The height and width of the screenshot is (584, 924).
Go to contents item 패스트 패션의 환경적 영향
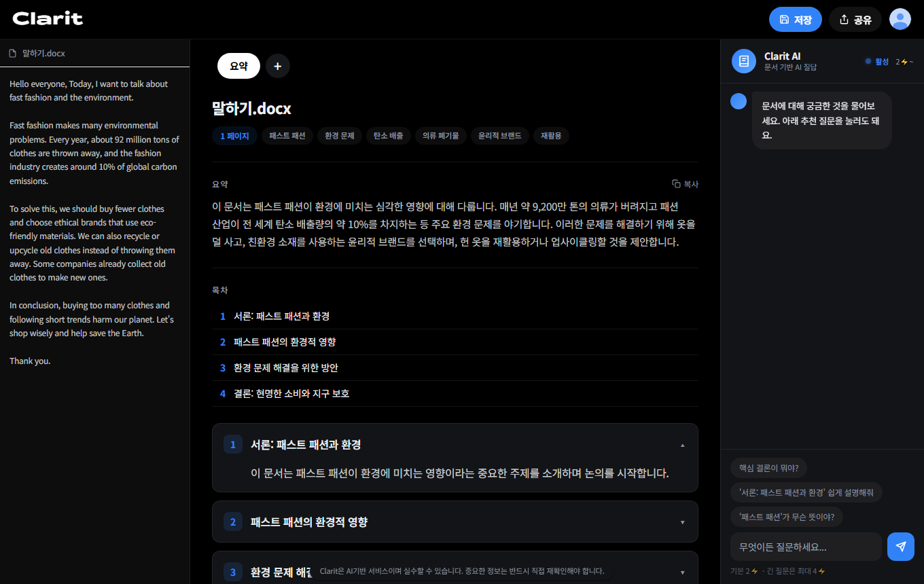(x=455, y=342)
